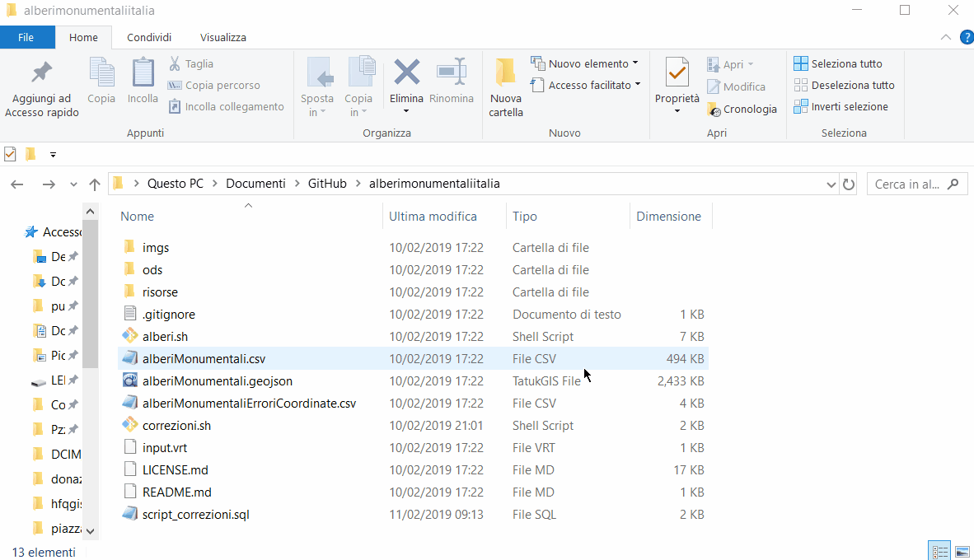974x560 pixels.
Task: Open the Condividi ribbon tab
Action: pos(149,37)
